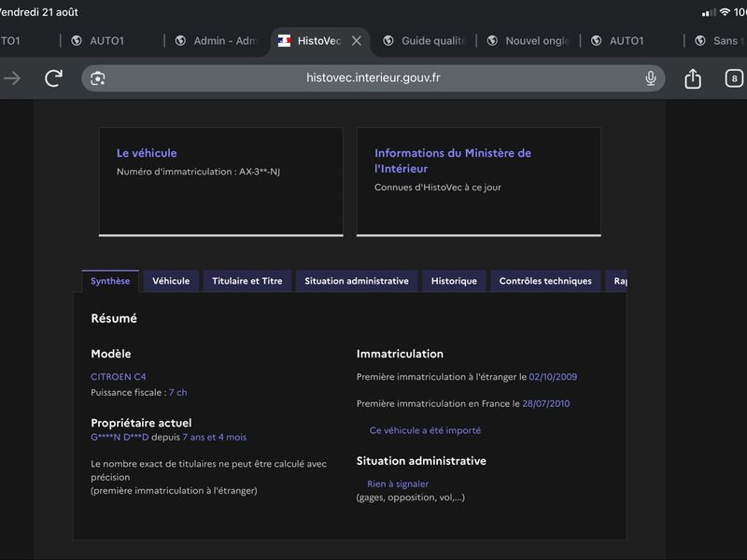The image size is (747, 560).
Task: Tap the Wi-Fi status icon
Action: (x=725, y=12)
